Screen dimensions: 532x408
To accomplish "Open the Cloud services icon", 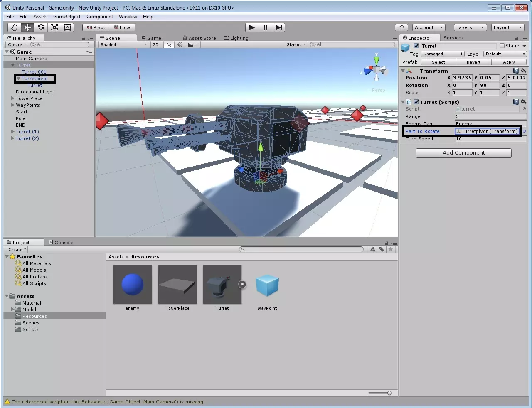I will click(401, 27).
